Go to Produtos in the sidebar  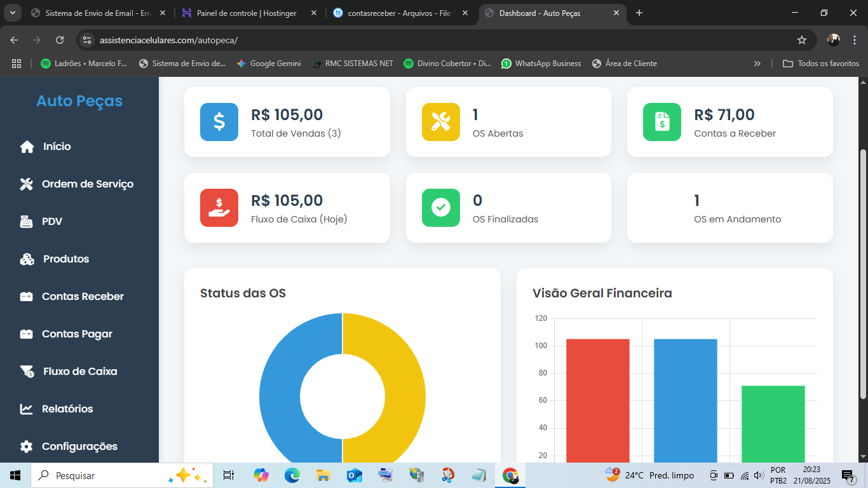tap(66, 259)
